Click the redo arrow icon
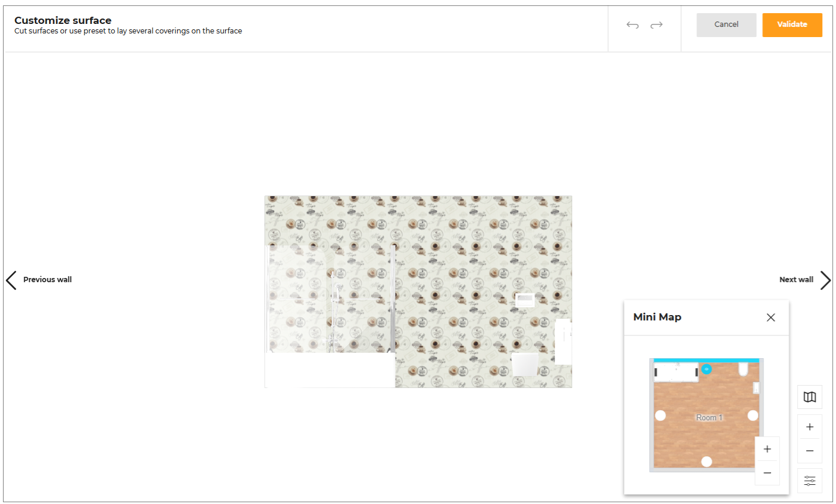 (x=656, y=25)
